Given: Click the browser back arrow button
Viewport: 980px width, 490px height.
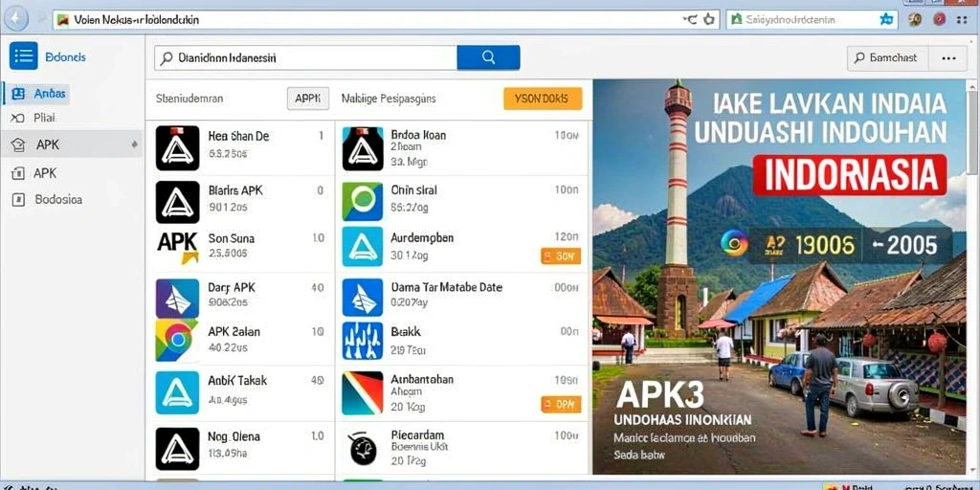Looking at the screenshot, I should click(x=15, y=19).
